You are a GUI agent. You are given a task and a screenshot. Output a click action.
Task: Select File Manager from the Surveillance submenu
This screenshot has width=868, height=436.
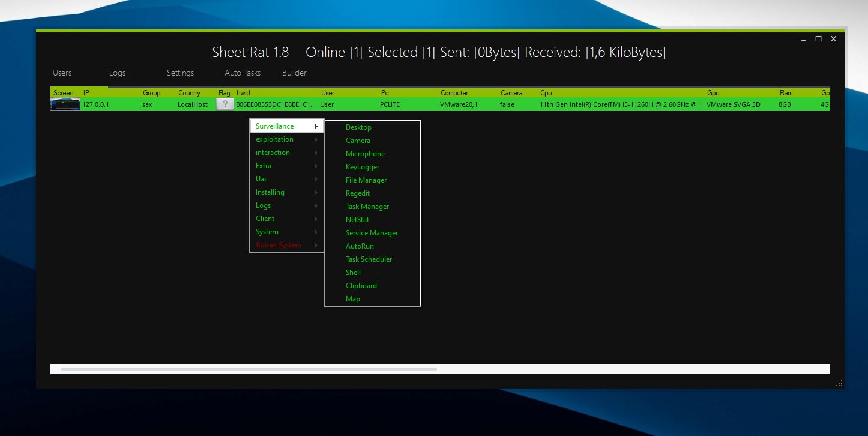click(x=366, y=180)
